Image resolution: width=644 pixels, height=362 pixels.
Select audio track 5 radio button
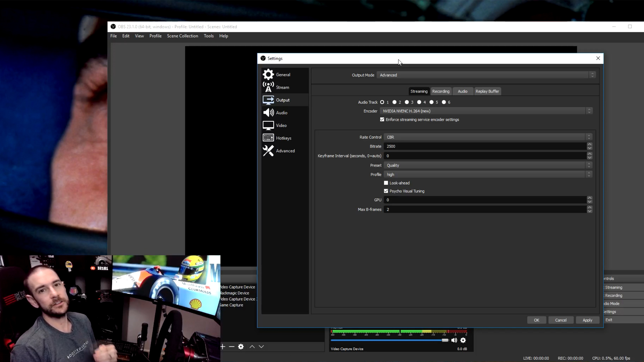[431, 102]
